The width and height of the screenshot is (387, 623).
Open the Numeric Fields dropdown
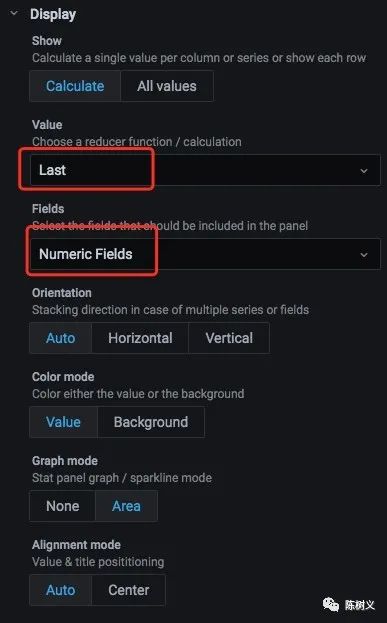click(x=205, y=254)
